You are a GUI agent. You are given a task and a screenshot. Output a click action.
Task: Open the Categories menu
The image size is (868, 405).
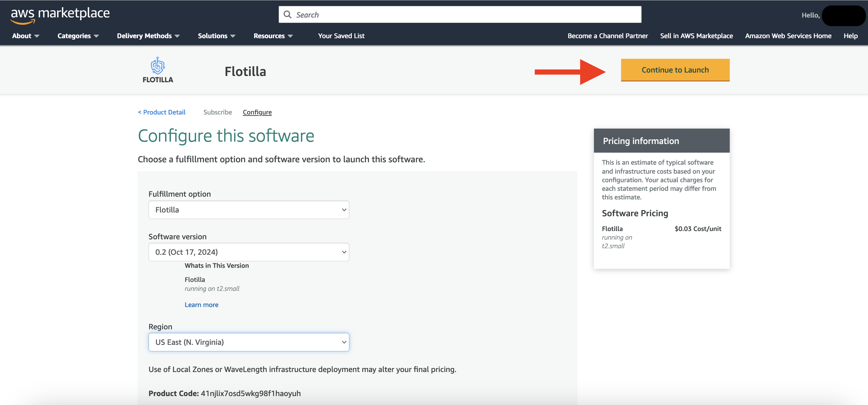[x=78, y=36]
